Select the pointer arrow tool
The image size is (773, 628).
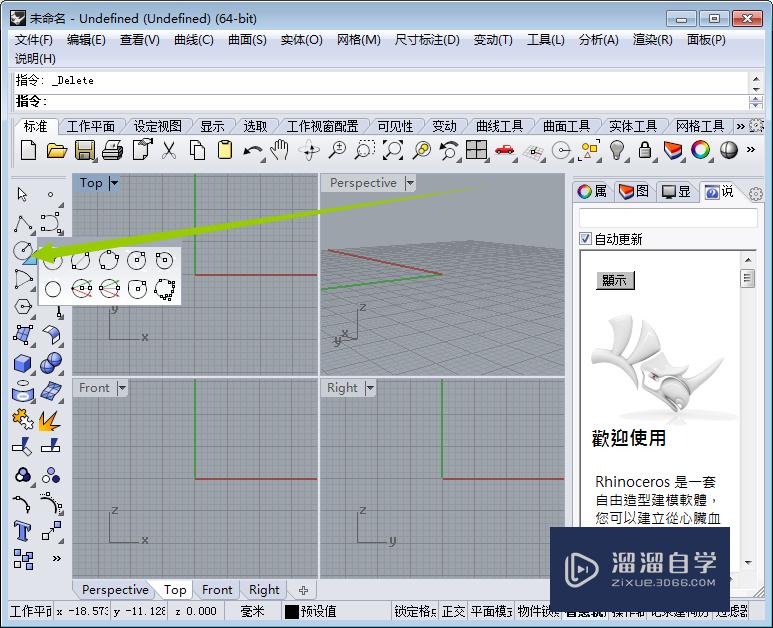point(22,194)
